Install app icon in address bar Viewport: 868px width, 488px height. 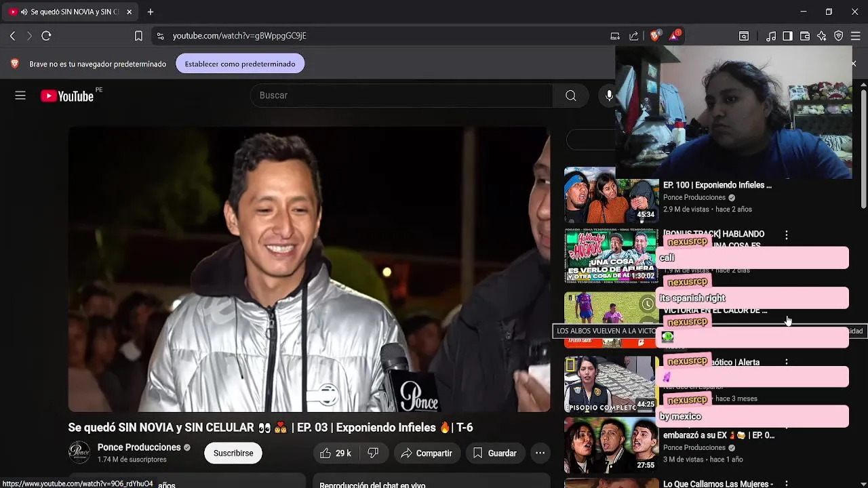(x=615, y=36)
